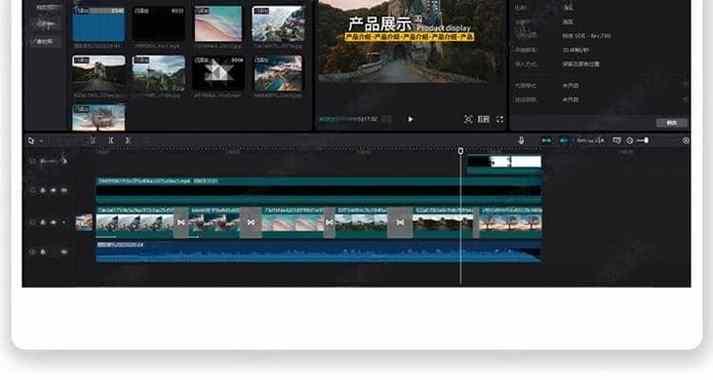Adjust the timeline zoom slider
The height and width of the screenshot is (380, 713).
pos(643,140)
